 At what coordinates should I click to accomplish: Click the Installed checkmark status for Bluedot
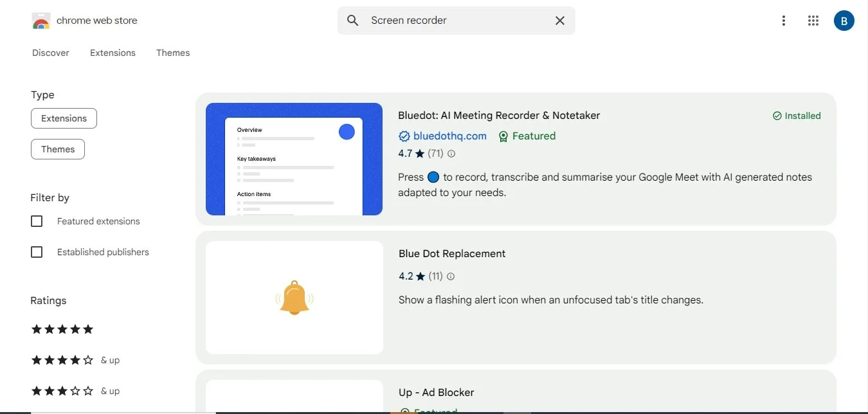(x=797, y=116)
